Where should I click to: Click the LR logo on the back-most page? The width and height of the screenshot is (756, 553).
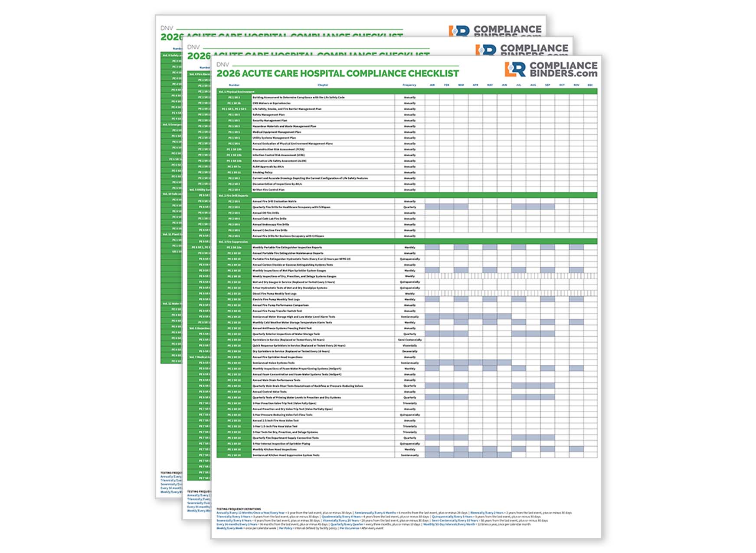(x=459, y=31)
